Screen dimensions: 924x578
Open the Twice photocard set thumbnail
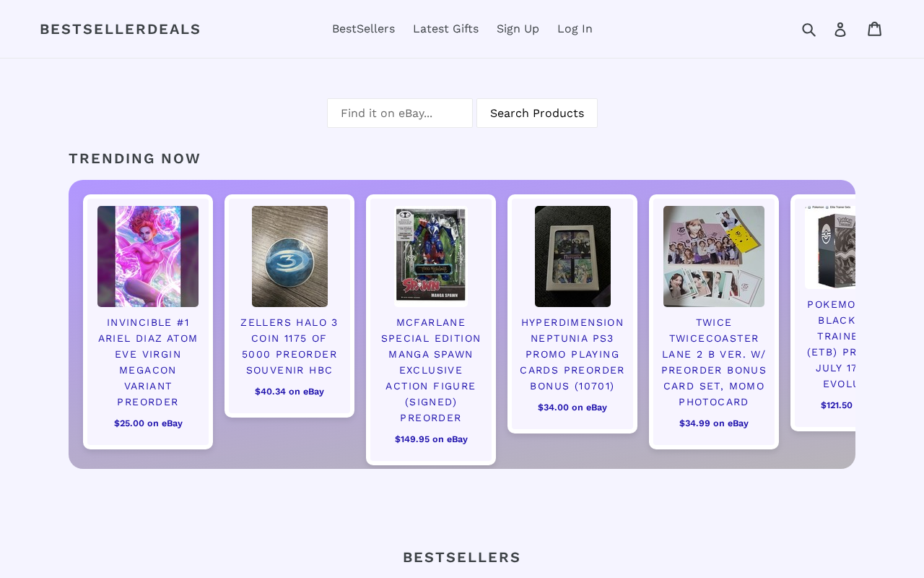coord(714,256)
